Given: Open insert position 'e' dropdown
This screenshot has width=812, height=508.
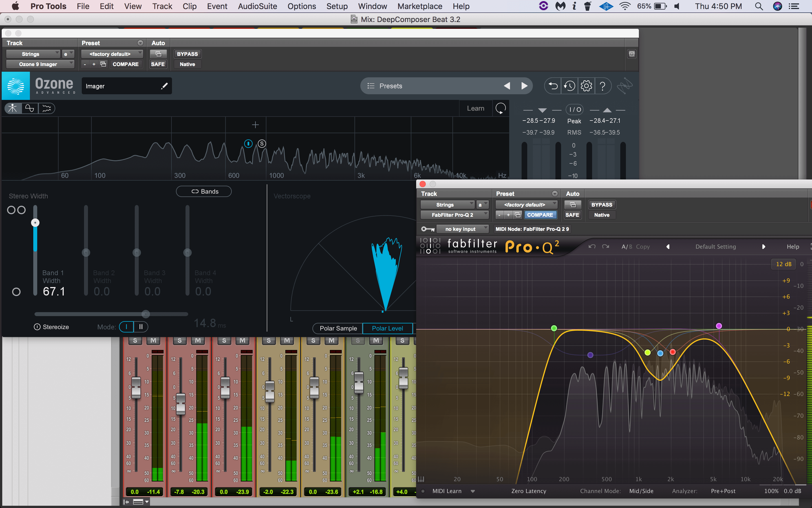Looking at the screenshot, I should (68, 54).
